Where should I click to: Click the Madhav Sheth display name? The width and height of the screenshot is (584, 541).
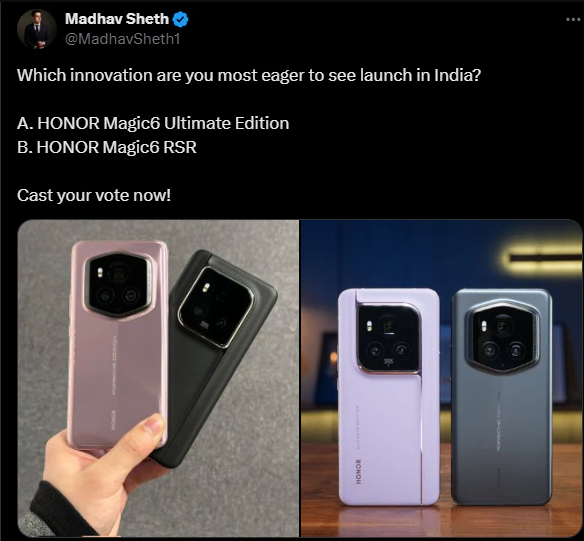[117, 19]
